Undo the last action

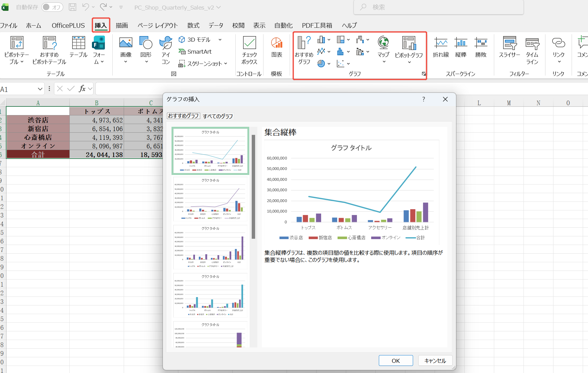pyautogui.click(x=85, y=7)
